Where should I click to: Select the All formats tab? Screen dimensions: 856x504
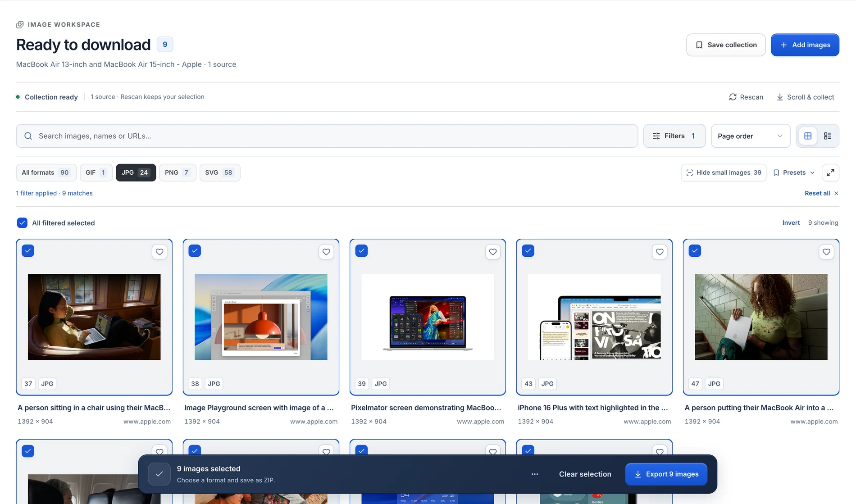pos(46,173)
